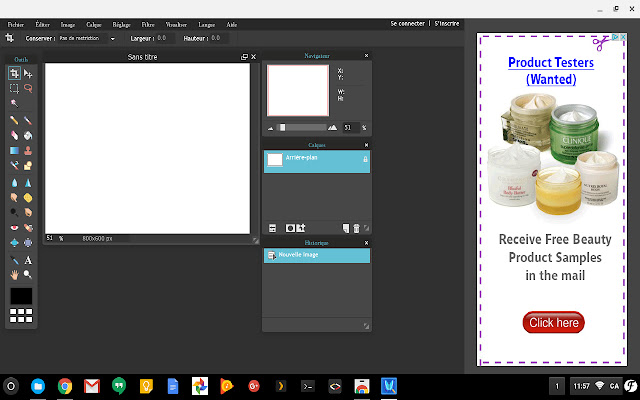Image resolution: width=640 pixels, height=400 pixels.
Task: Open the Langue menu
Action: pyautogui.click(x=207, y=24)
